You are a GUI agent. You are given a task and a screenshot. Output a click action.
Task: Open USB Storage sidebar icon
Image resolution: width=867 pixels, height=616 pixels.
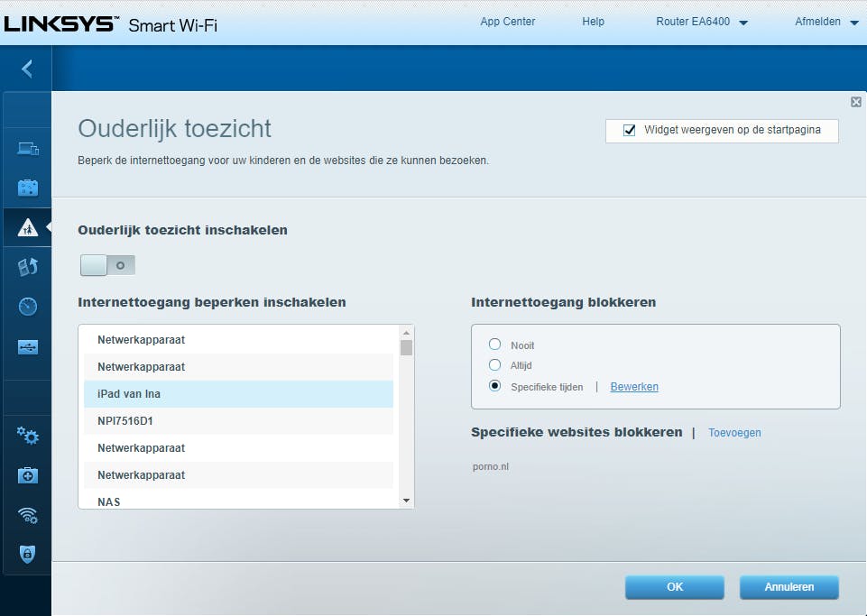pos(28,346)
